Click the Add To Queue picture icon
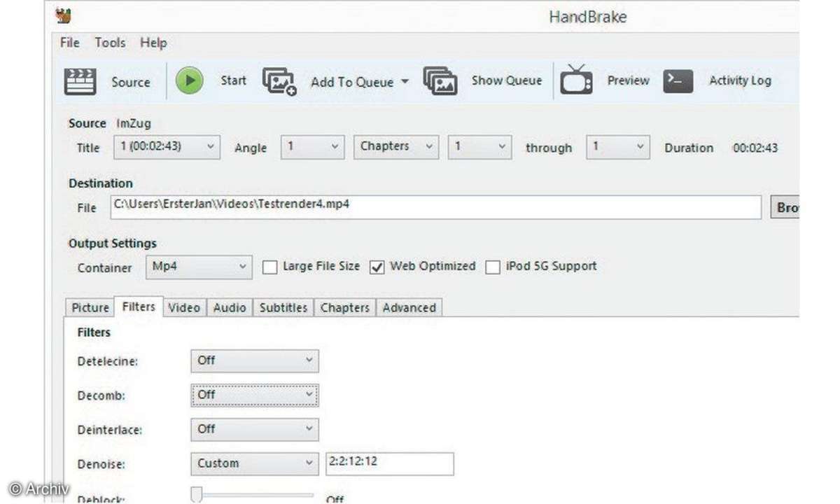Screen dimensions: 840x504 tap(279, 81)
